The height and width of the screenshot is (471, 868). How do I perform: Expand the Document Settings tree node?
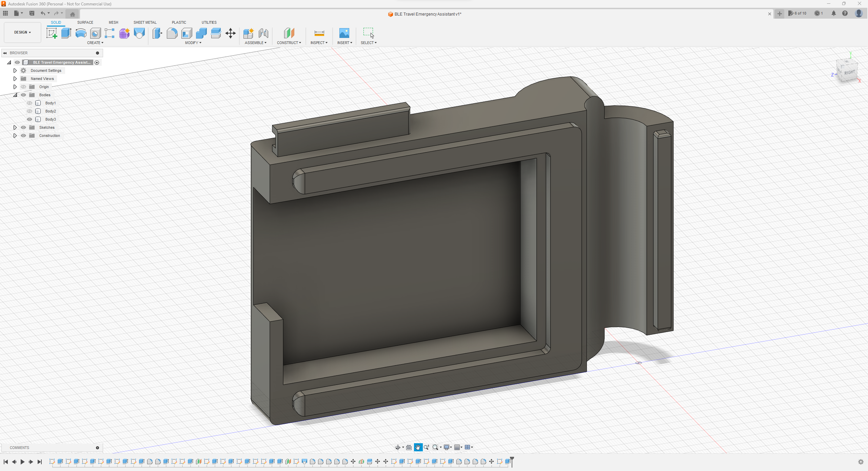15,70
